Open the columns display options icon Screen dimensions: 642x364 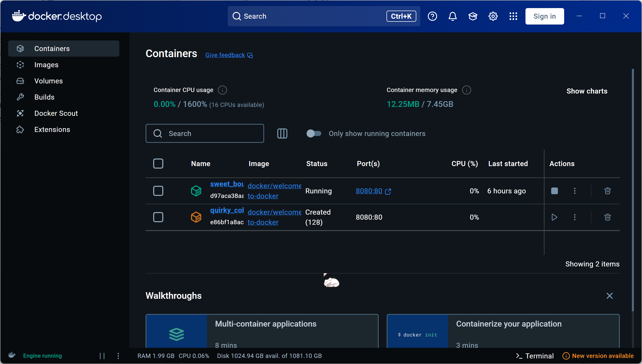coord(282,133)
